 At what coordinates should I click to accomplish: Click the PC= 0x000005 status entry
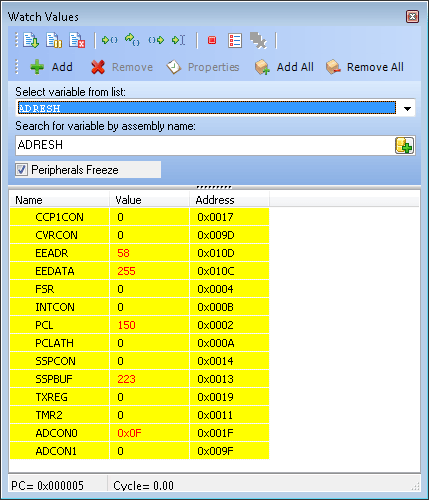click(48, 485)
